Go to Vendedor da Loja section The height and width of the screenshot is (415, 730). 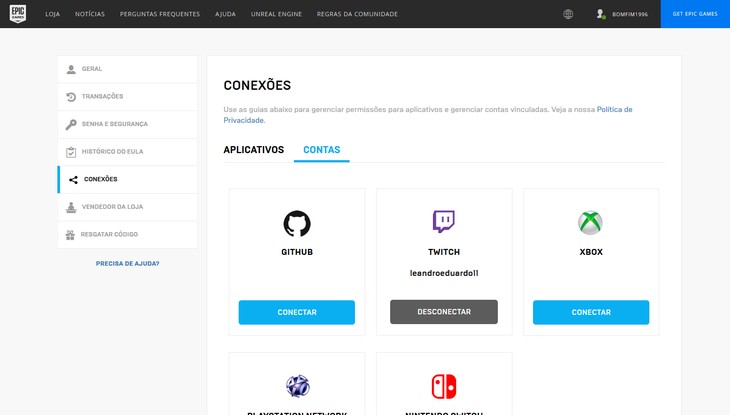coord(128,207)
